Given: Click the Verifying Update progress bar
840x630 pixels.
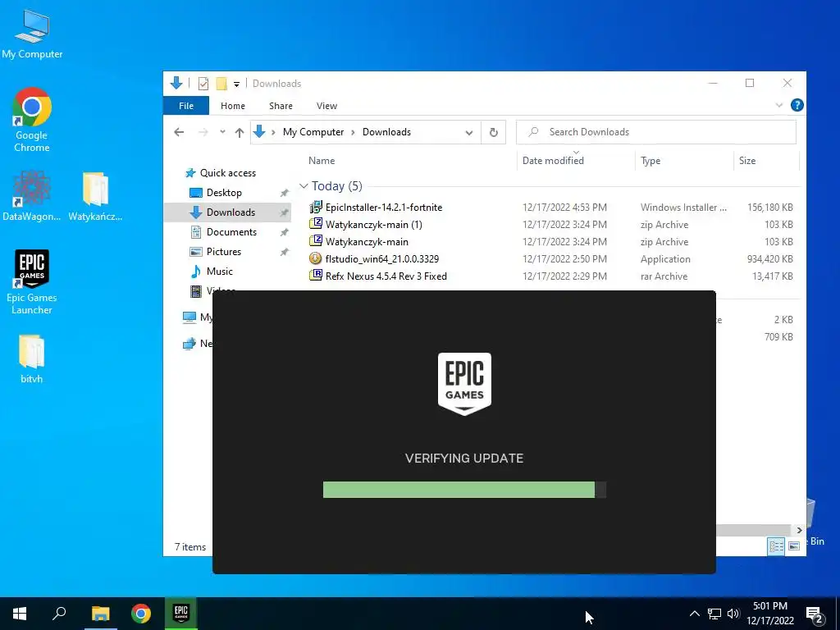Looking at the screenshot, I should 464,490.
